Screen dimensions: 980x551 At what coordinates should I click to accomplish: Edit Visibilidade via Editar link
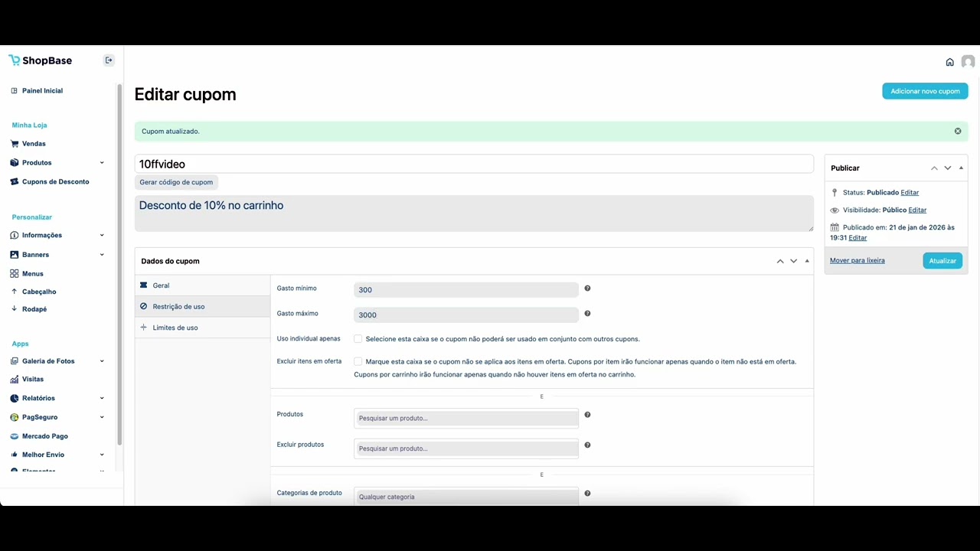click(x=917, y=210)
